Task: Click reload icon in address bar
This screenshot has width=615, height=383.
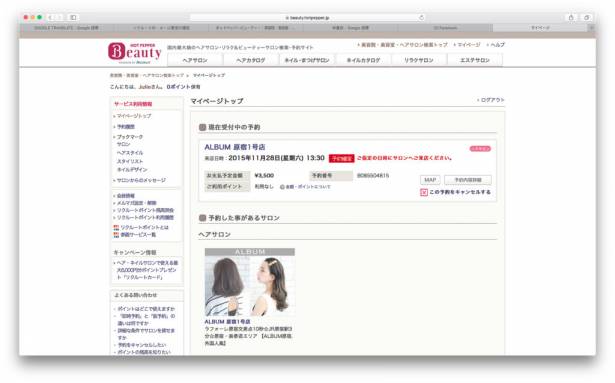Action: (x=422, y=17)
